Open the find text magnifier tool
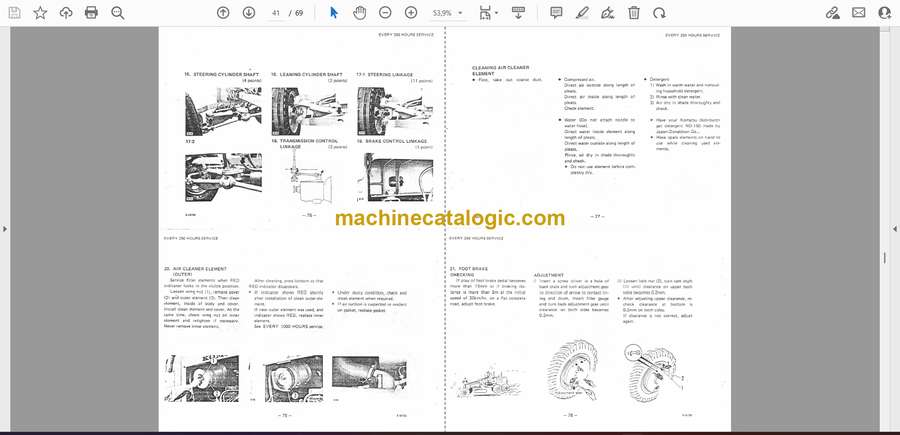 118,13
